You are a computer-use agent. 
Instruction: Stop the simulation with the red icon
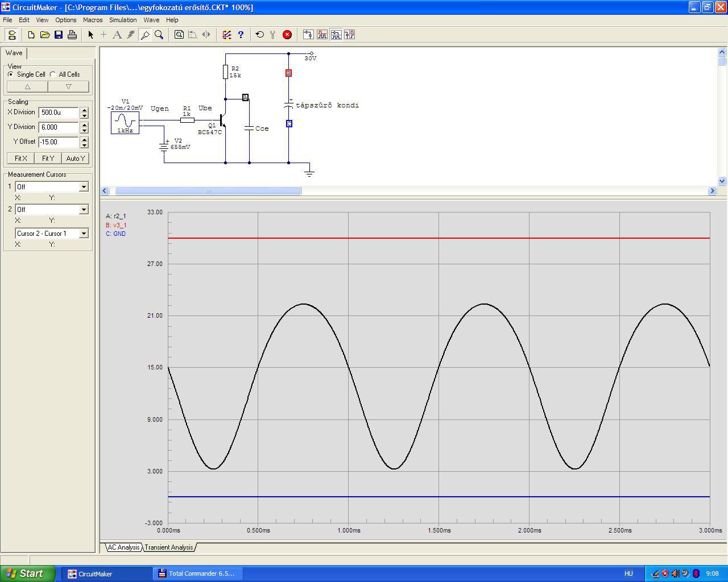pyautogui.click(x=287, y=35)
